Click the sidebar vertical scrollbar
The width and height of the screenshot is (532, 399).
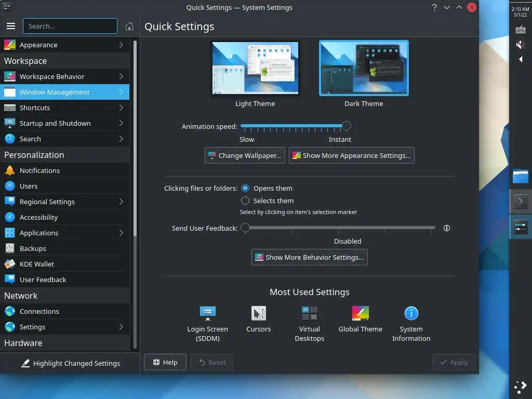pyautogui.click(x=135, y=139)
